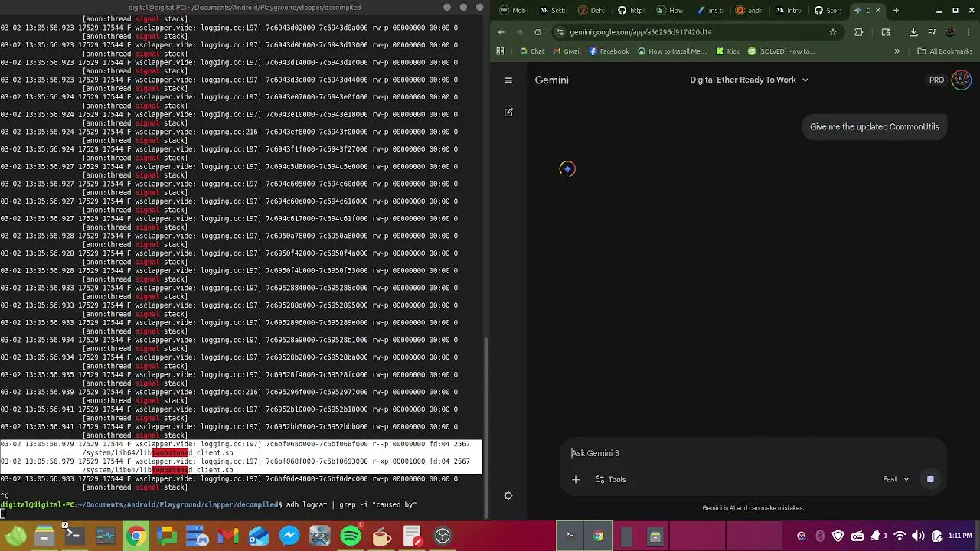980x551 pixels.
Task: Switch to the 'Intro' browser tab
Action: pyautogui.click(x=788, y=10)
